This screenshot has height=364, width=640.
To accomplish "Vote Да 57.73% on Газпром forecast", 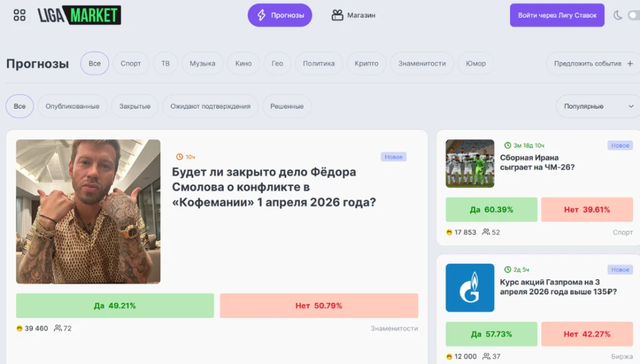I will (x=491, y=334).
